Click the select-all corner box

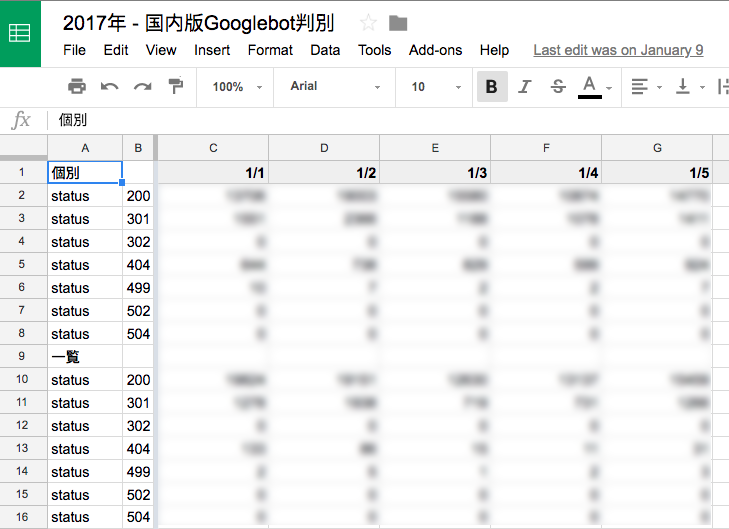[x=23, y=148]
